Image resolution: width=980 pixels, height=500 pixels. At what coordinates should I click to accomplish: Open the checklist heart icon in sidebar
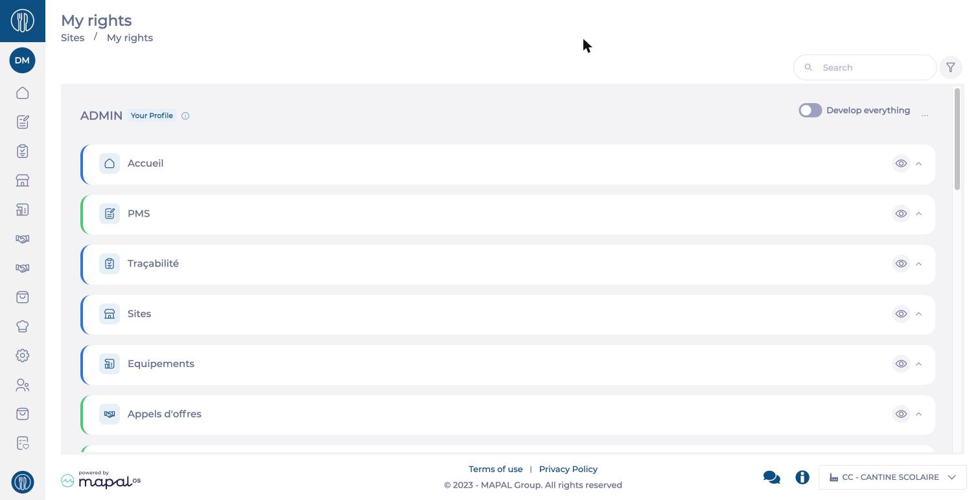coord(22,444)
